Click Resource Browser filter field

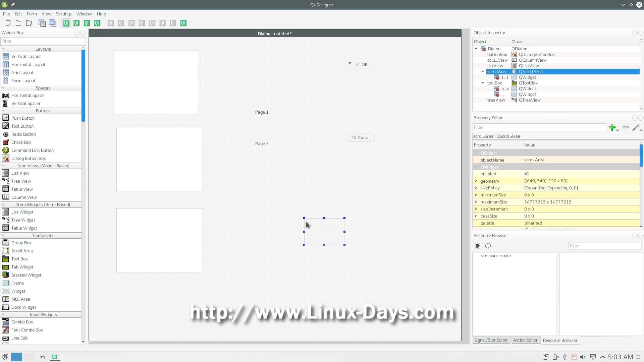click(605, 246)
